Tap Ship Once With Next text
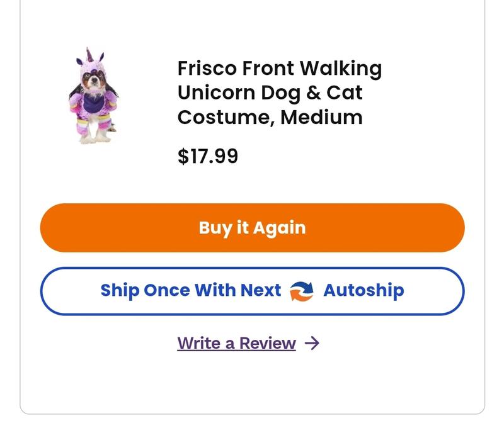This screenshot has width=504, height=423. (x=190, y=290)
